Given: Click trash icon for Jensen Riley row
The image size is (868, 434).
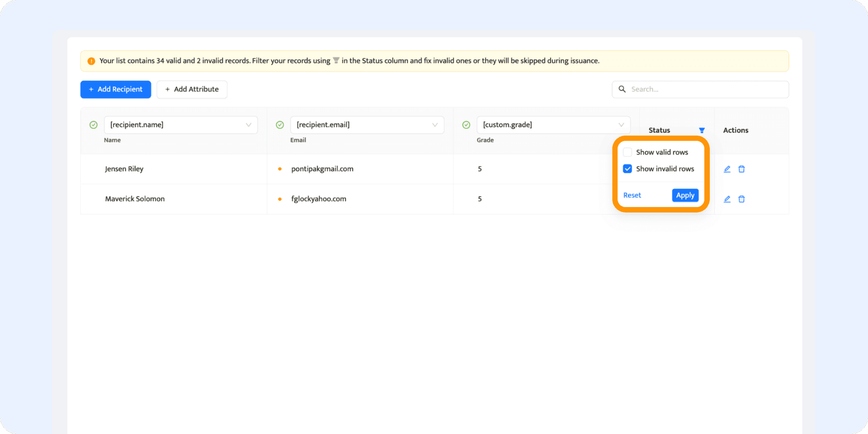Looking at the screenshot, I should pos(741,169).
